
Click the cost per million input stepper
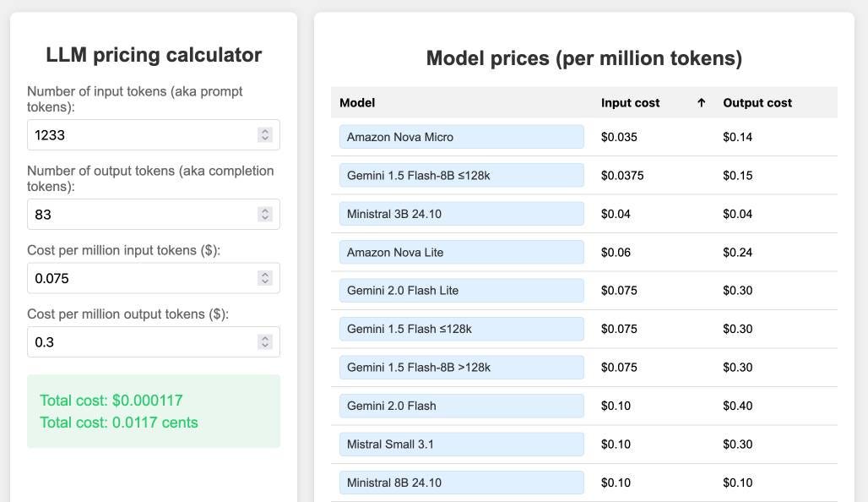pos(265,278)
